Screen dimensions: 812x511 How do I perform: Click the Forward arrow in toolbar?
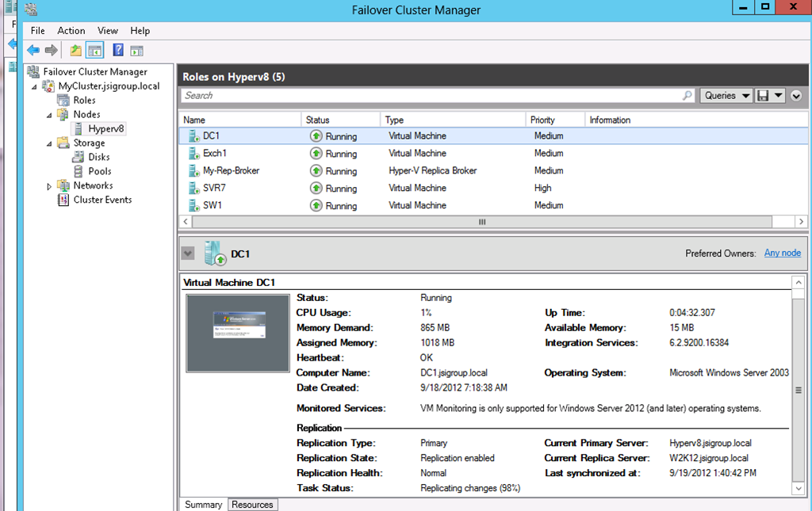[52, 51]
